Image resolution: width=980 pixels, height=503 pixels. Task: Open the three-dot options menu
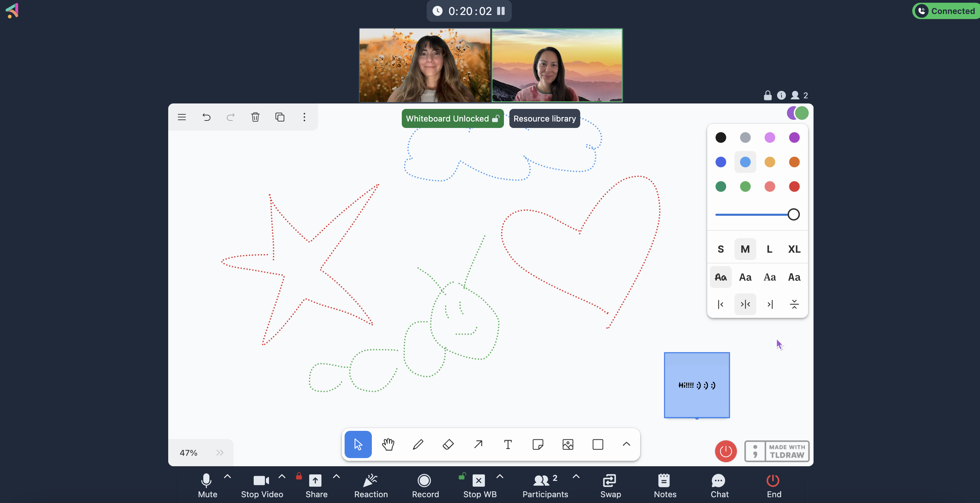(x=304, y=117)
